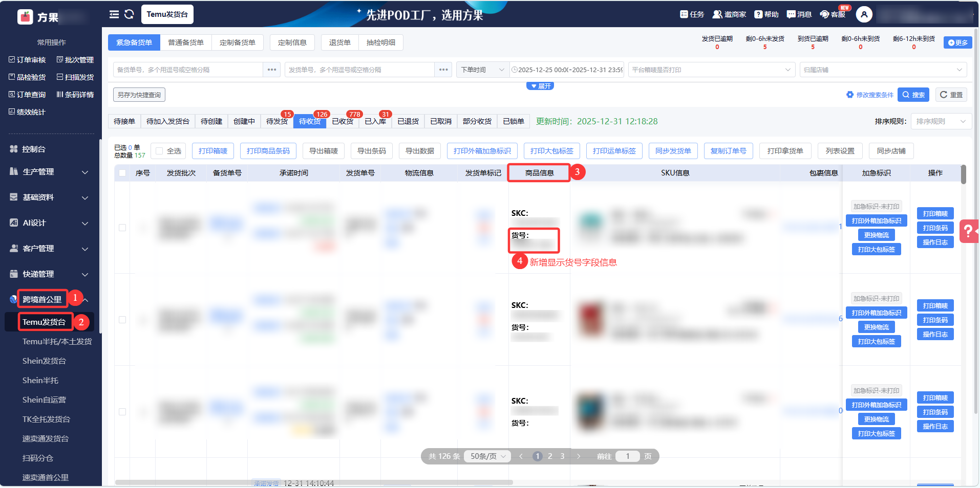Click the refresh icon beside the Temu发货台 tab
This screenshot has height=488, width=980.
click(x=129, y=14)
